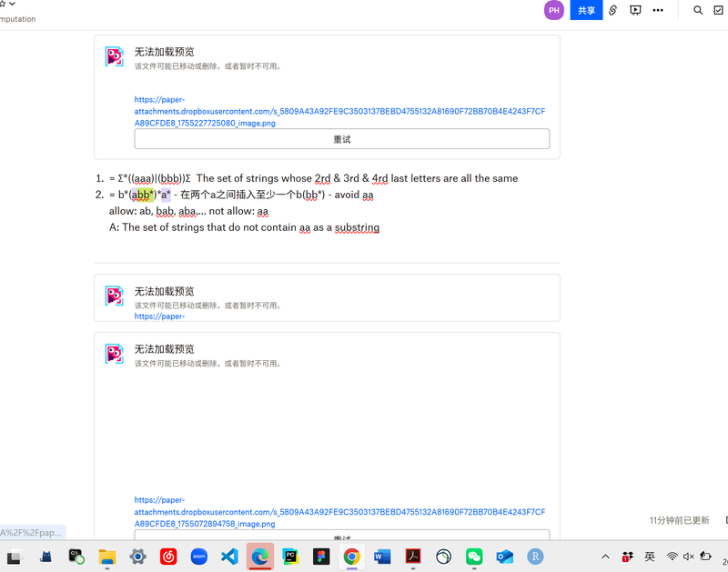Viewport: 728px width, 572px height.
Task: Expand the system tray hidden icons chevron
Action: 605,557
